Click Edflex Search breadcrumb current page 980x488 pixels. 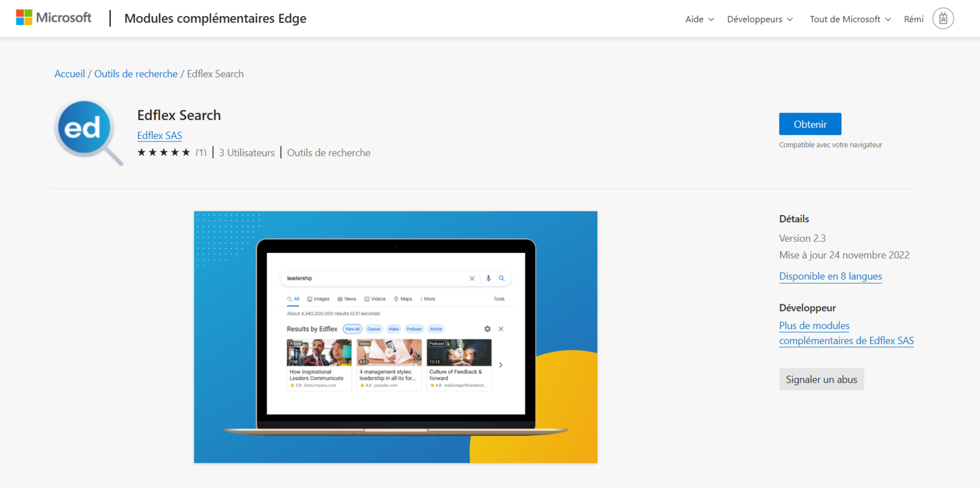[x=215, y=73]
